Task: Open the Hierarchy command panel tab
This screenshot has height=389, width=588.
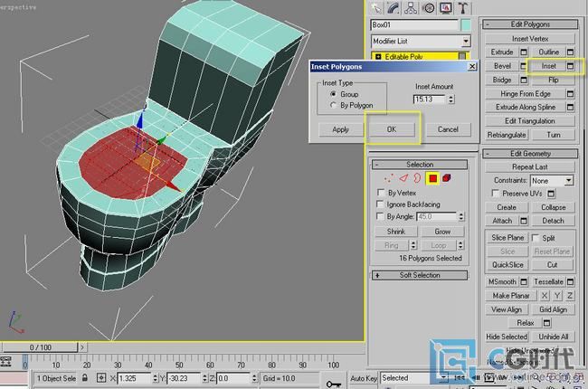Action: pos(411,8)
